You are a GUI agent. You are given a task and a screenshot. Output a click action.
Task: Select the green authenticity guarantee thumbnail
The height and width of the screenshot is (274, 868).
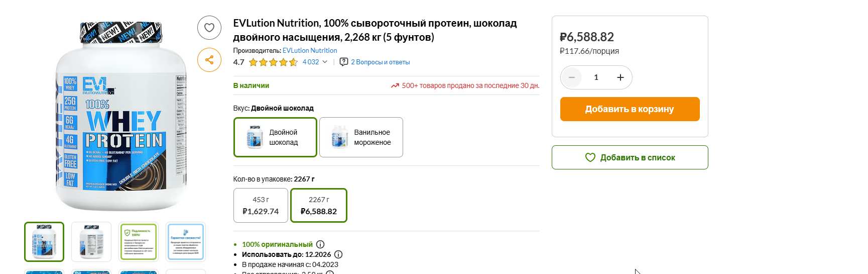(x=139, y=242)
